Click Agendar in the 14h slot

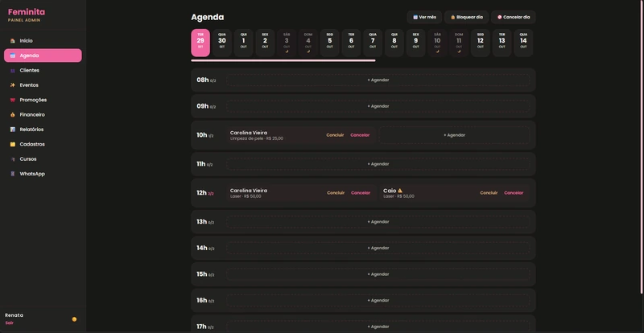click(378, 248)
